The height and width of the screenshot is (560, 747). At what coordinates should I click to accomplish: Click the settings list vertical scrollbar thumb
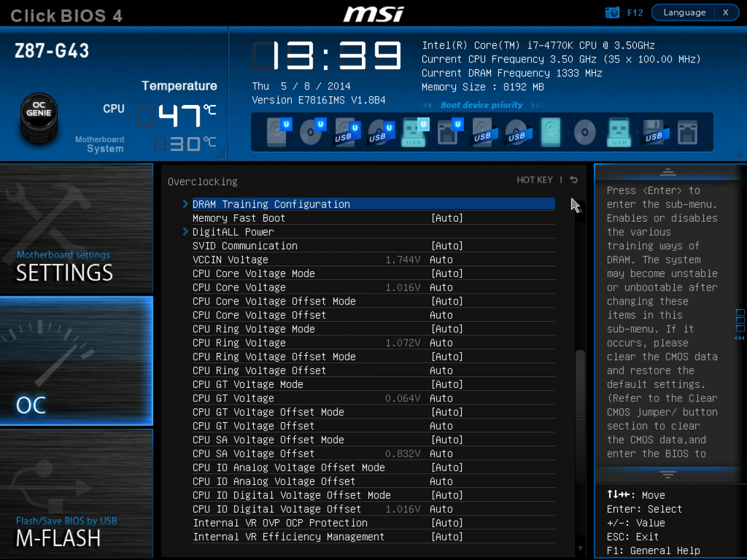[580, 416]
